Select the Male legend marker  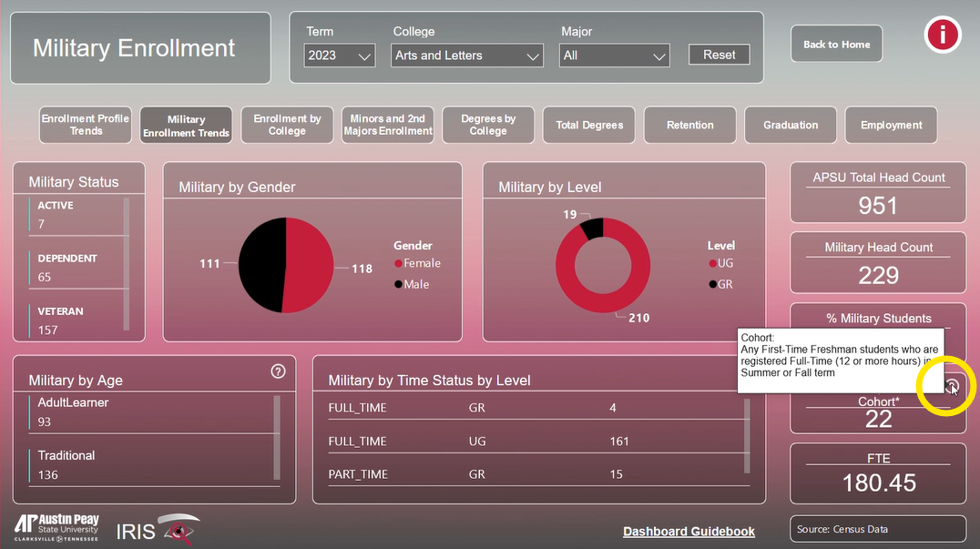pos(398,285)
